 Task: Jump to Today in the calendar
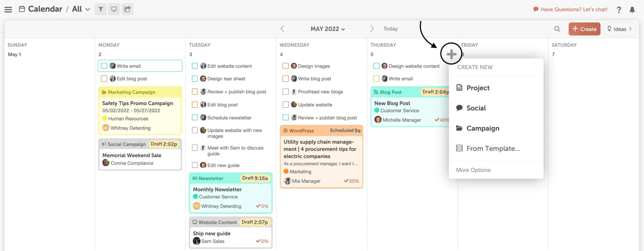390,28
